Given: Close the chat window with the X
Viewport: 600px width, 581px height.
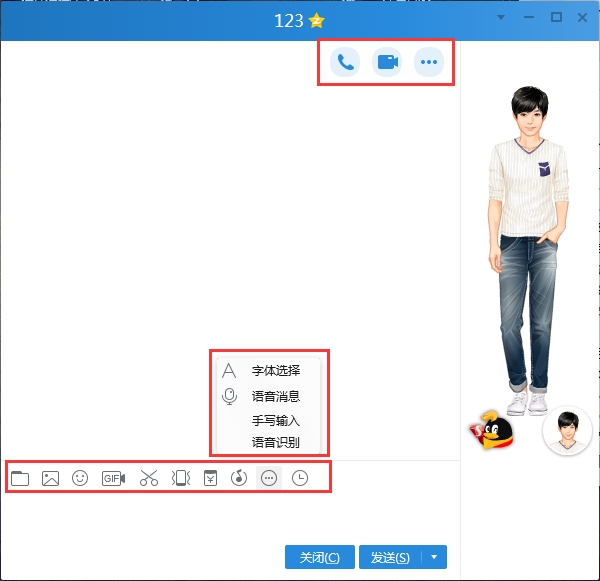Looking at the screenshot, I should pos(582,17).
